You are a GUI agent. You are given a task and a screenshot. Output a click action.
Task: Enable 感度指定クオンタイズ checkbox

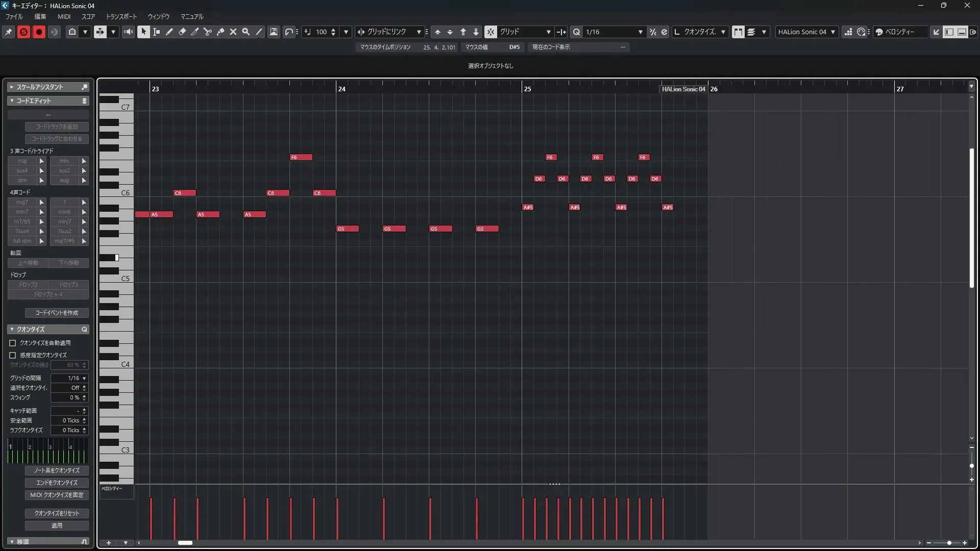point(13,355)
